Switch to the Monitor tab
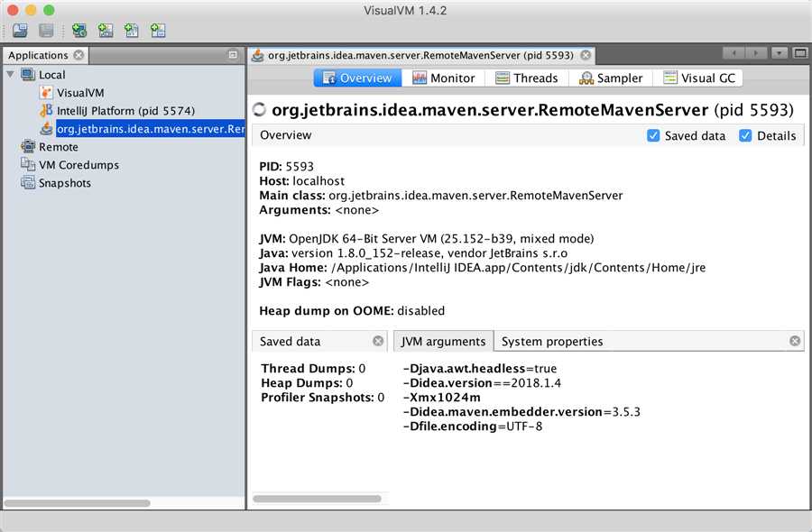Image resolution: width=812 pixels, height=532 pixels. tap(443, 78)
